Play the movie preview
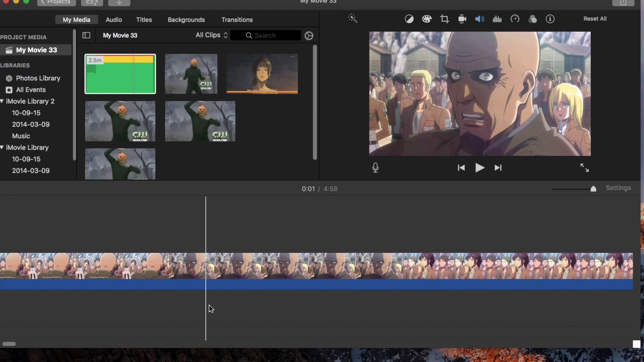 click(479, 168)
